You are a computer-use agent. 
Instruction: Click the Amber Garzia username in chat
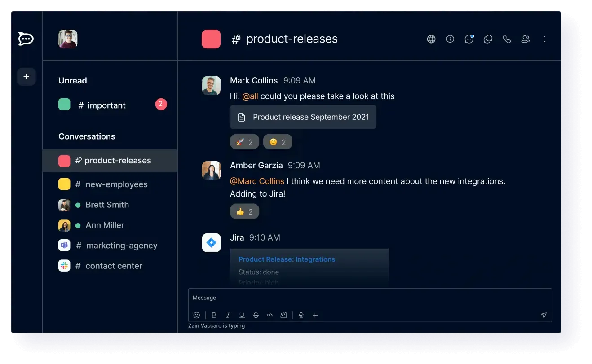[256, 165]
